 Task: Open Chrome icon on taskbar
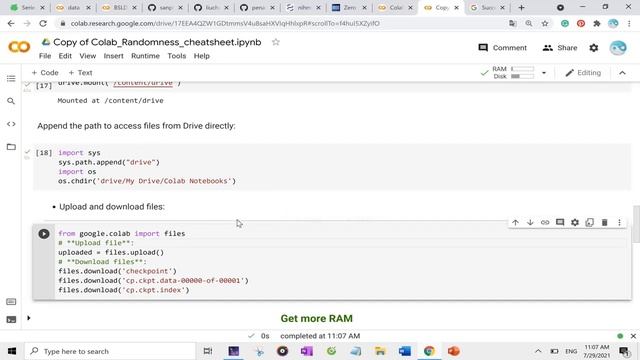[x=429, y=351]
